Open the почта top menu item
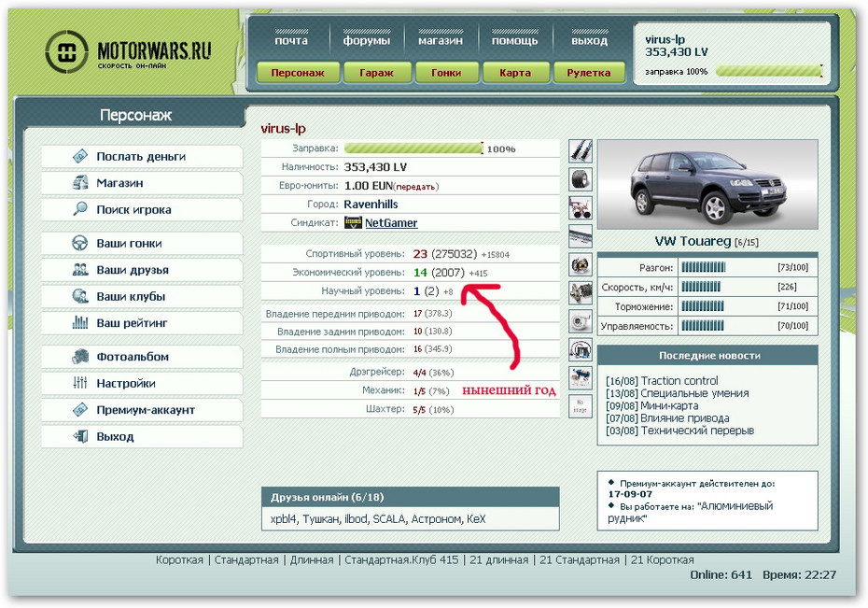Image resolution: width=868 pixels, height=608 pixels. [291, 40]
